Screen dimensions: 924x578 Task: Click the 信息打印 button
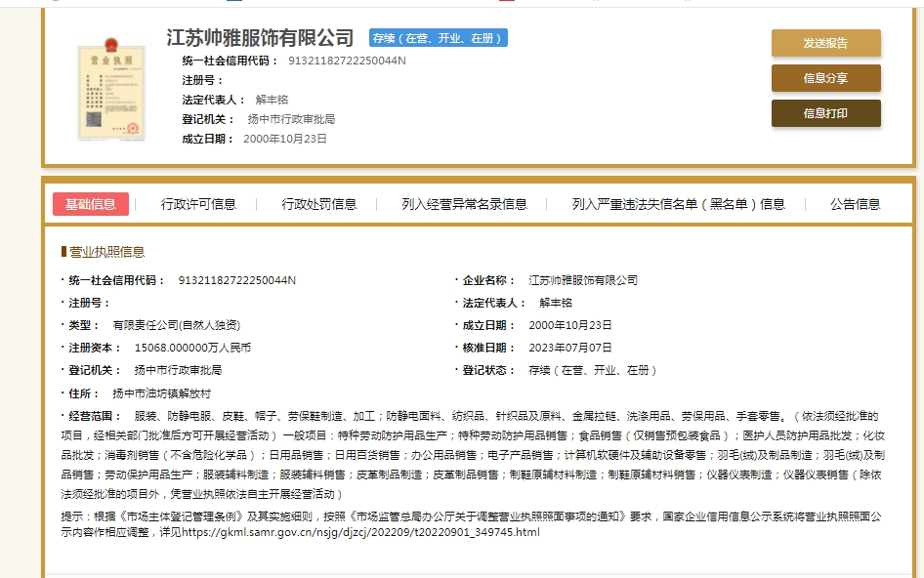pyautogui.click(x=825, y=113)
